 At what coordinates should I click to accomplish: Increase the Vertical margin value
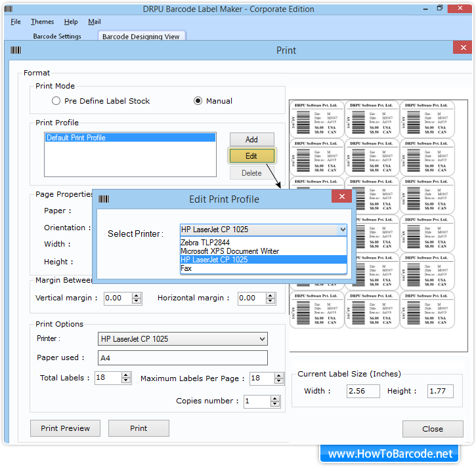pos(137,295)
